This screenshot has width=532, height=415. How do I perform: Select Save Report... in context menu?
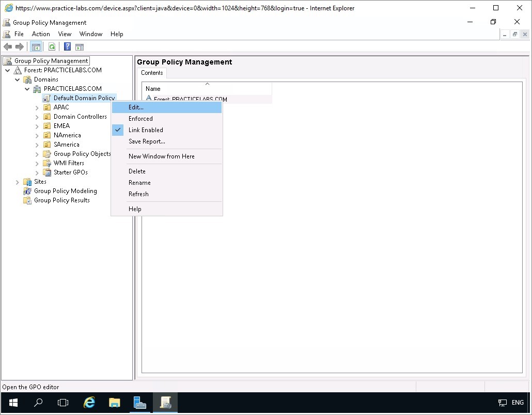pos(147,141)
